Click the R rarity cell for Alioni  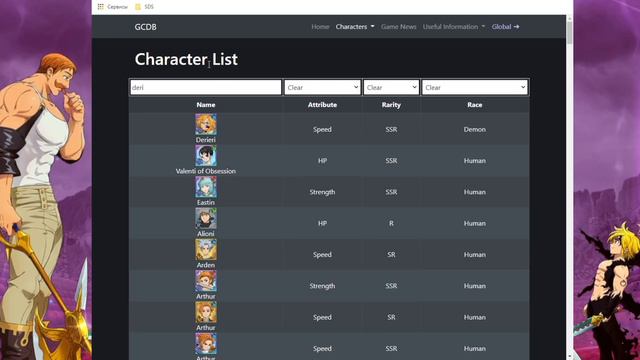coord(391,223)
